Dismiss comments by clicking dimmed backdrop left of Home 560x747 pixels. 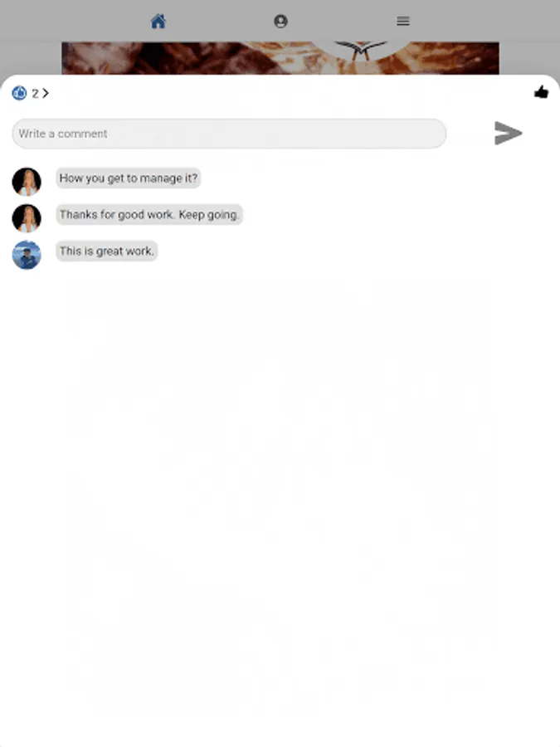click(71, 22)
